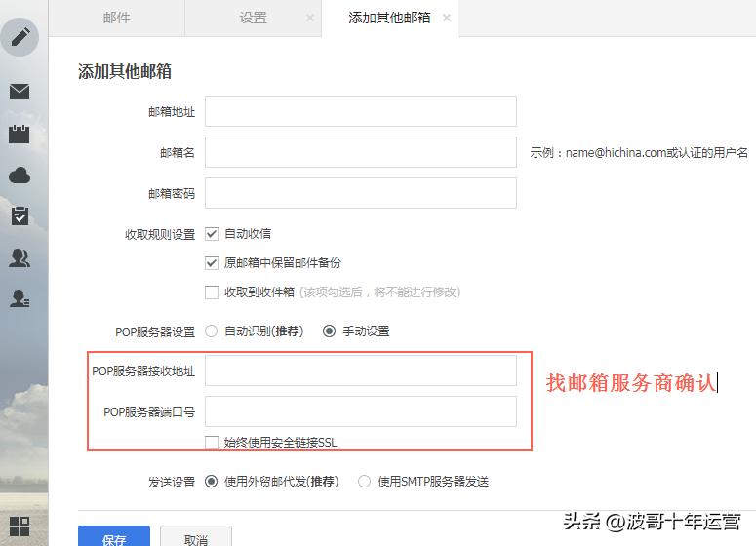Open the personal contact card icon
Viewport: 756px width, 546px height.
(20, 298)
